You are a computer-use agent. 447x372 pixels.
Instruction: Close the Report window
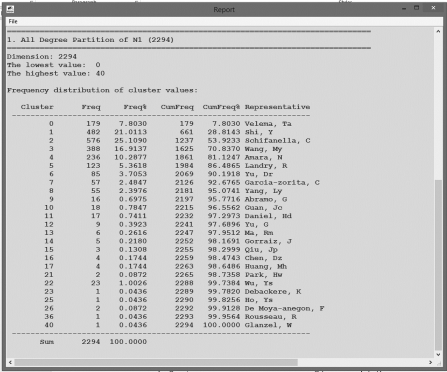click(x=433, y=8)
